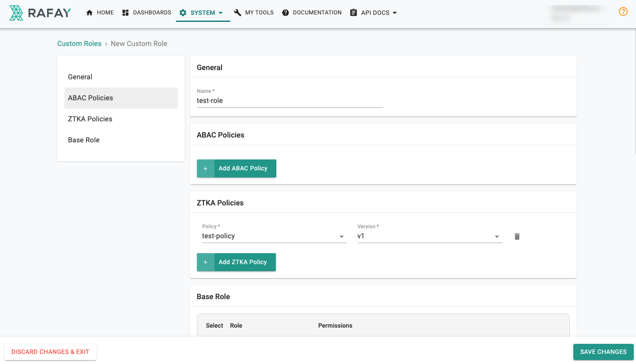Click the Base Role section heading

point(214,297)
